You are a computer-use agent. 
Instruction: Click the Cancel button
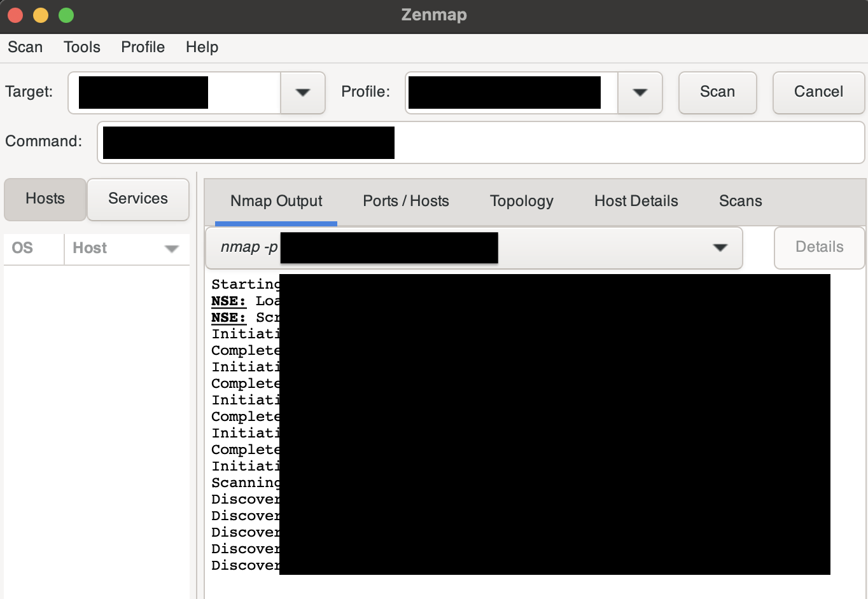(x=818, y=92)
